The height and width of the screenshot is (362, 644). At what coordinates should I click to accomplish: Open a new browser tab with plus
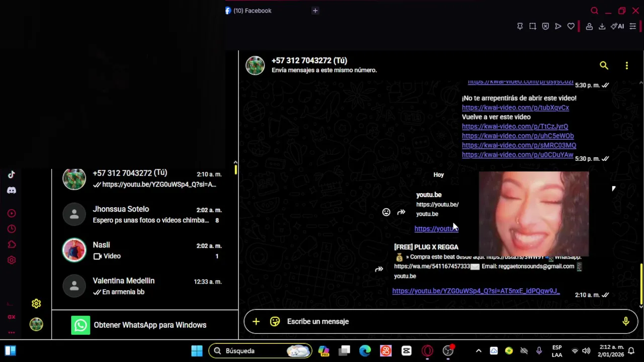pyautogui.click(x=315, y=11)
